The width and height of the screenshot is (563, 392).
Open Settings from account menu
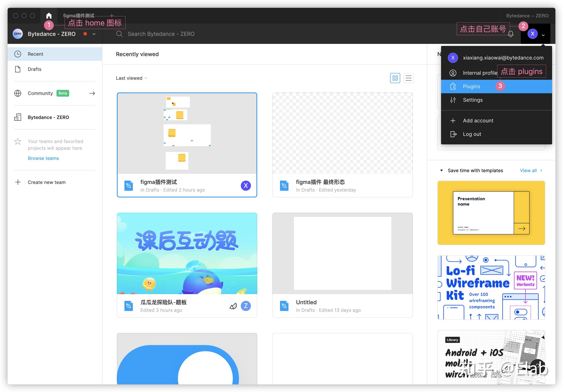[x=473, y=100]
